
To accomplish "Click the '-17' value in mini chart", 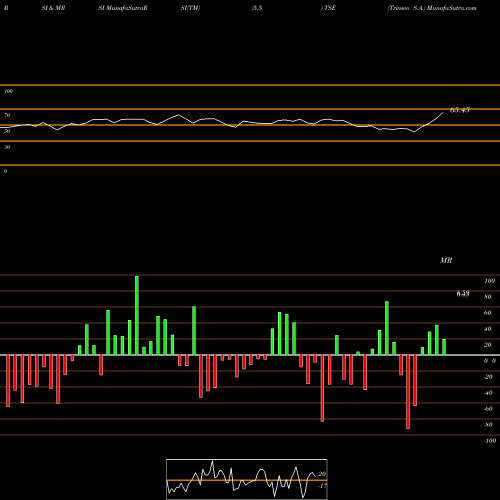I will (322, 486).
